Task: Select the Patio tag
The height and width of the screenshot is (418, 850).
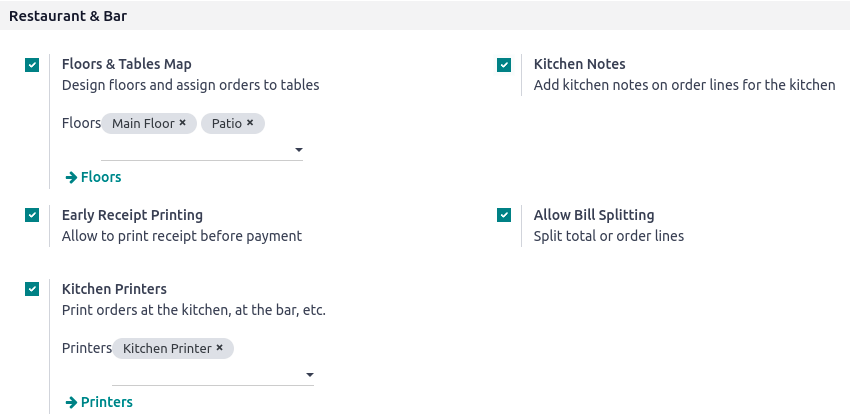Action: (x=226, y=123)
